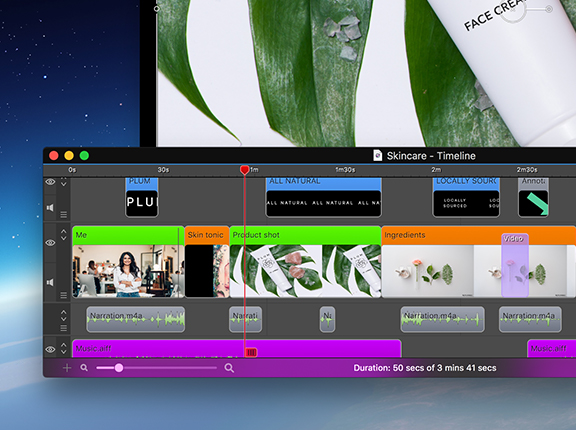This screenshot has height=430, width=576.
Task: Close the Timeline window with the red button
Action: (54, 156)
